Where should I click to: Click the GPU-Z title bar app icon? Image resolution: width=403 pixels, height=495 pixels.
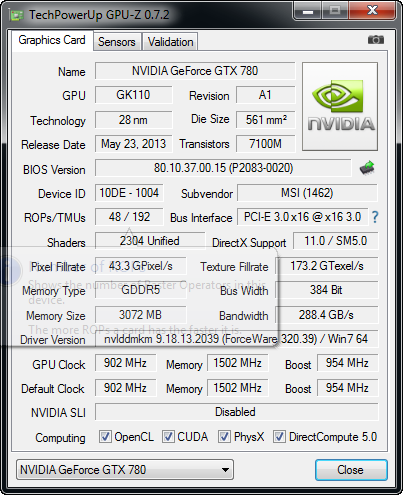17,15
